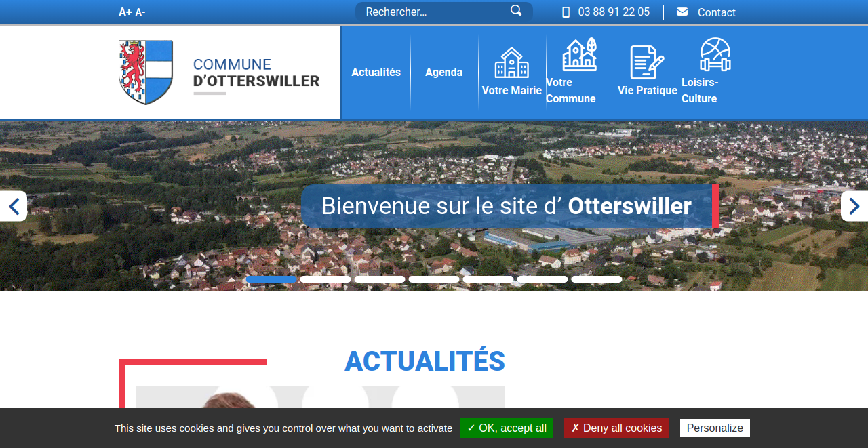The width and height of the screenshot is (868, 448).
Task: Open the Agenda menu item
Action: pyautogui.click(x=444, y=72)
